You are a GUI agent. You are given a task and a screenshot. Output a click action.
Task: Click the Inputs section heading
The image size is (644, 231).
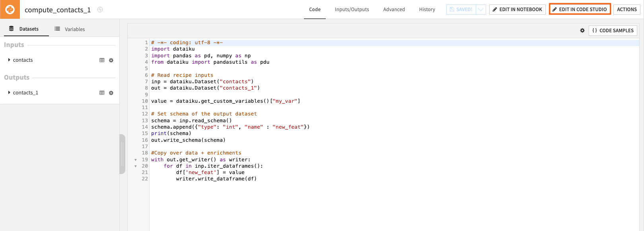point(14,45)
